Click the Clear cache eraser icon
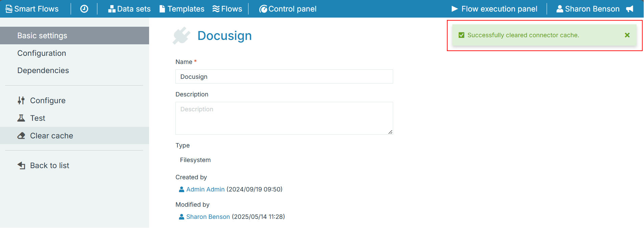 click(x=21, y=136)
